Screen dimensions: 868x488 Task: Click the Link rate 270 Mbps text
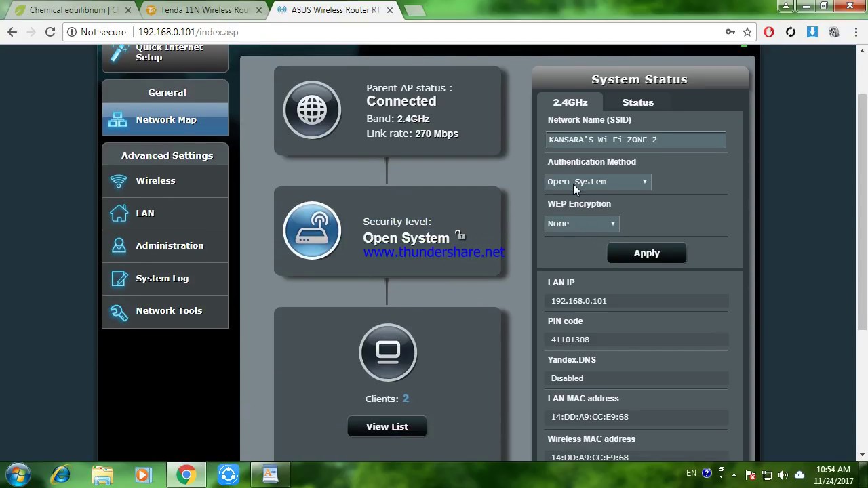(x=412, y=134)
